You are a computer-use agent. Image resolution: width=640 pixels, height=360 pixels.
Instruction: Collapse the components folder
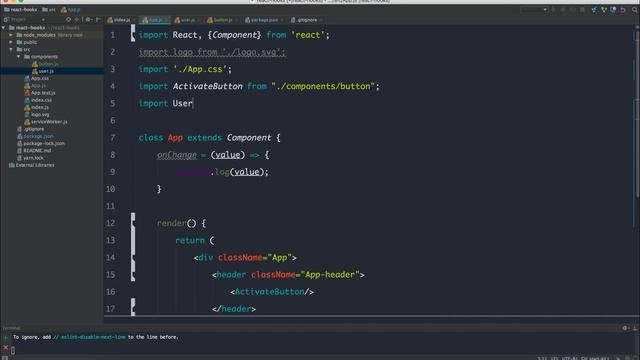click(19, 57)
